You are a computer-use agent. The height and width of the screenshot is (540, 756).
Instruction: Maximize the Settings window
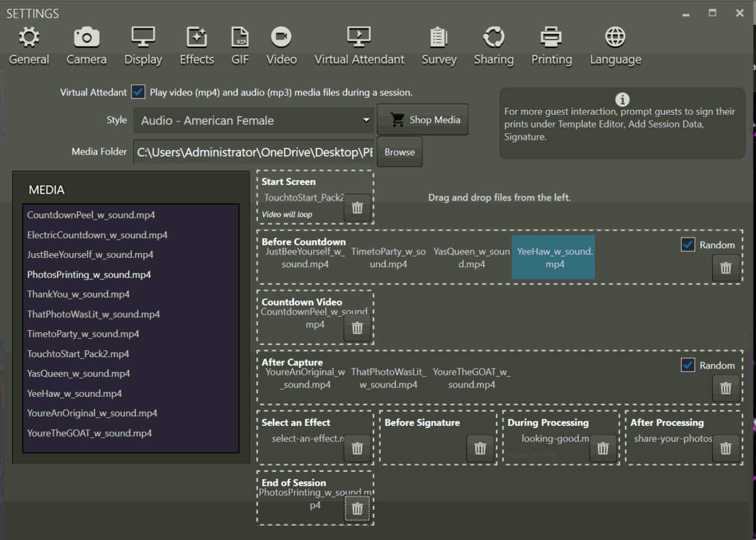[712, 13]
